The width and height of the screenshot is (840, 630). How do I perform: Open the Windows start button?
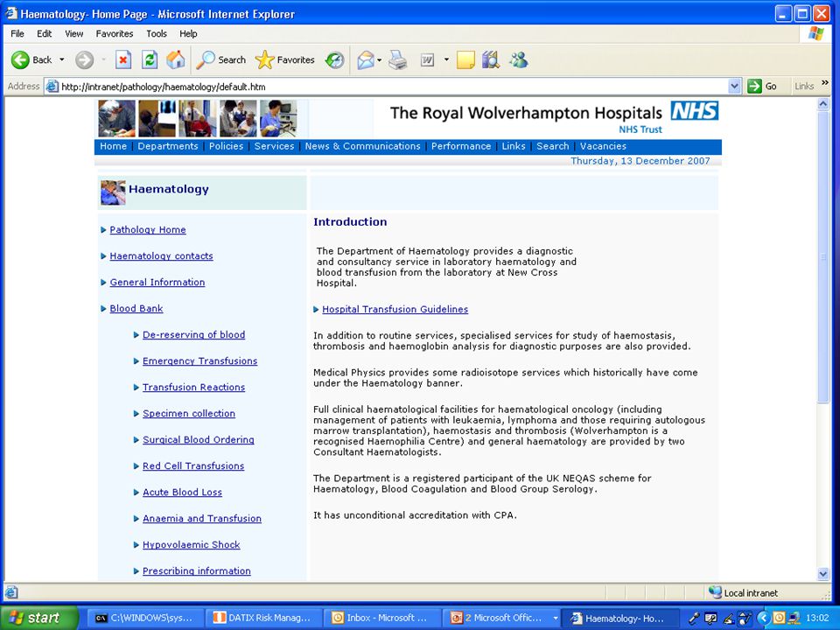click(x=38, y=618)
